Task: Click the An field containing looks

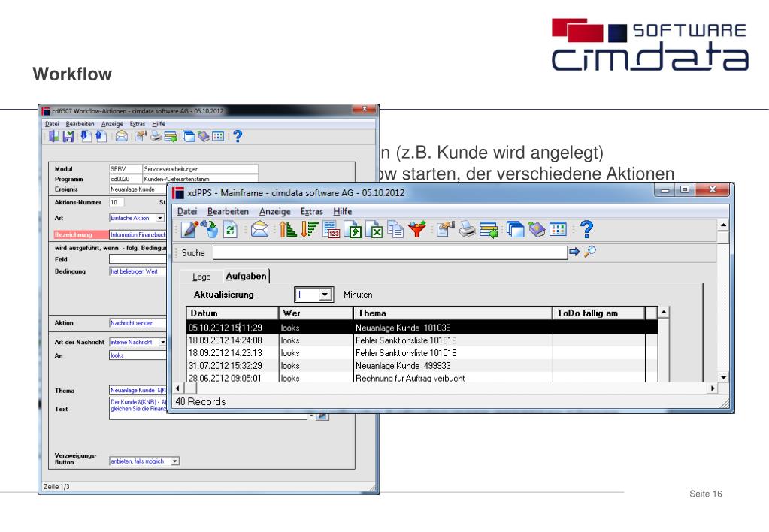Action: pyautogui.click(x=138, y=355)
